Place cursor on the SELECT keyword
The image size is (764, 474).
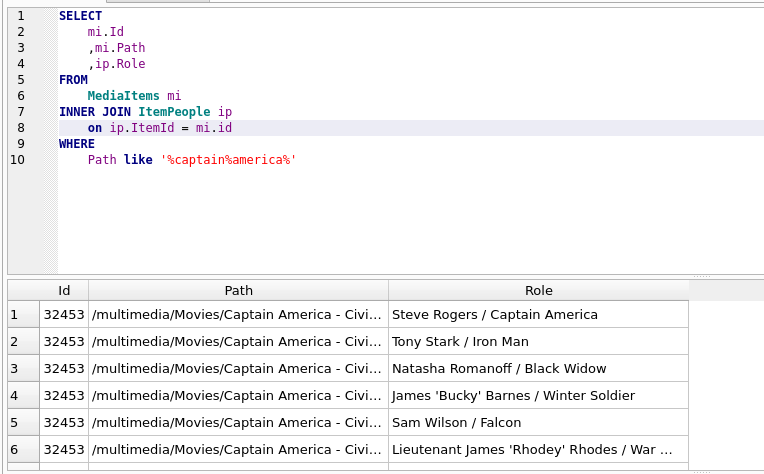coord(80,16)
